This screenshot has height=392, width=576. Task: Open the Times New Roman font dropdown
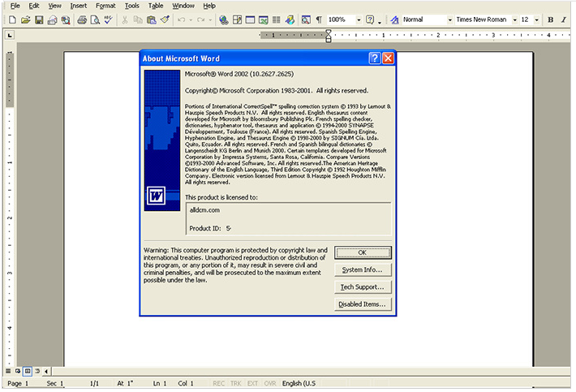click(x=514, y=19)
